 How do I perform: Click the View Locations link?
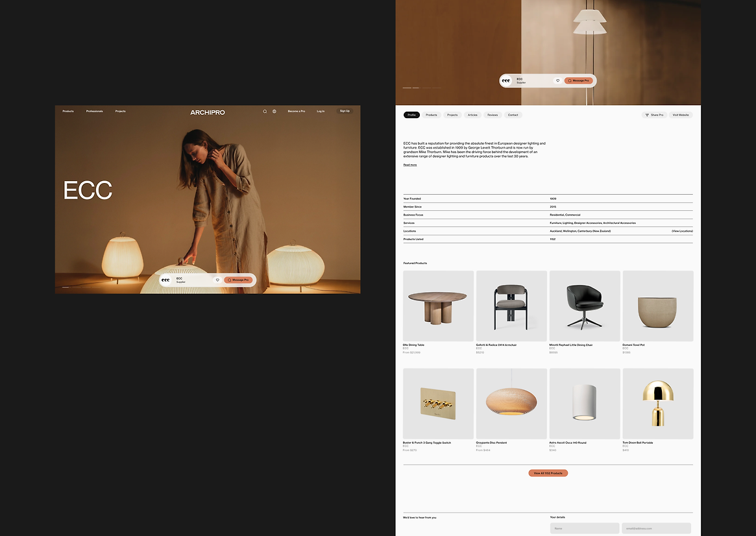pyautogui.click(x=682, y=231)
